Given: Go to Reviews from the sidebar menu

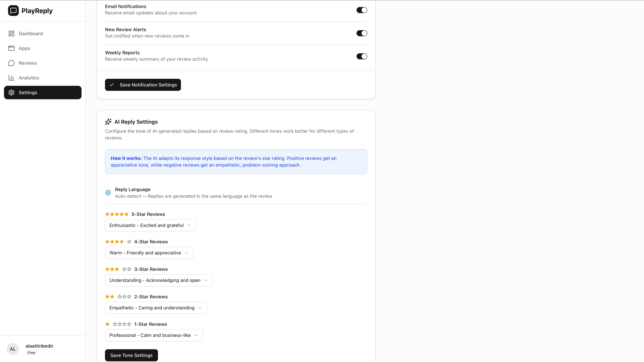Looking at the screenshot, I should pos(28,63).
